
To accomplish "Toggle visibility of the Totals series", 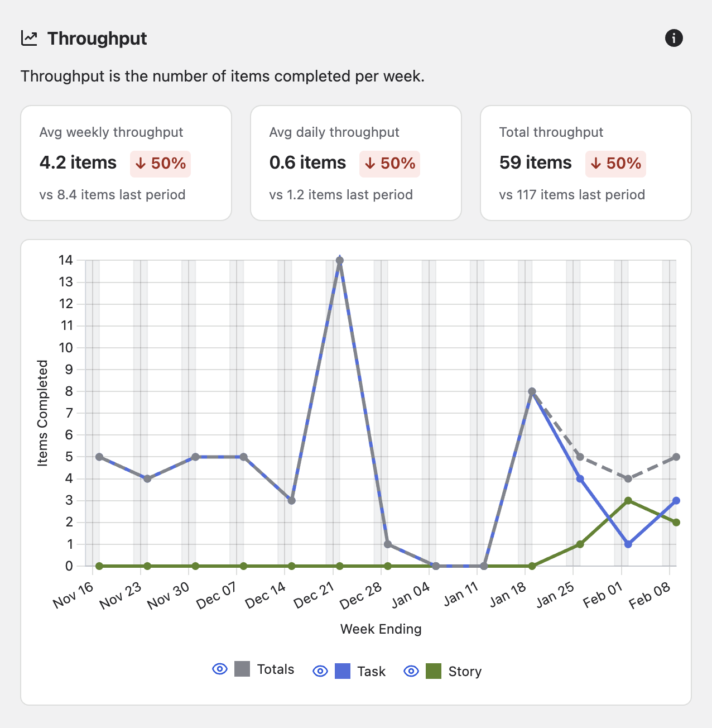I will click(x=219, y=669).
